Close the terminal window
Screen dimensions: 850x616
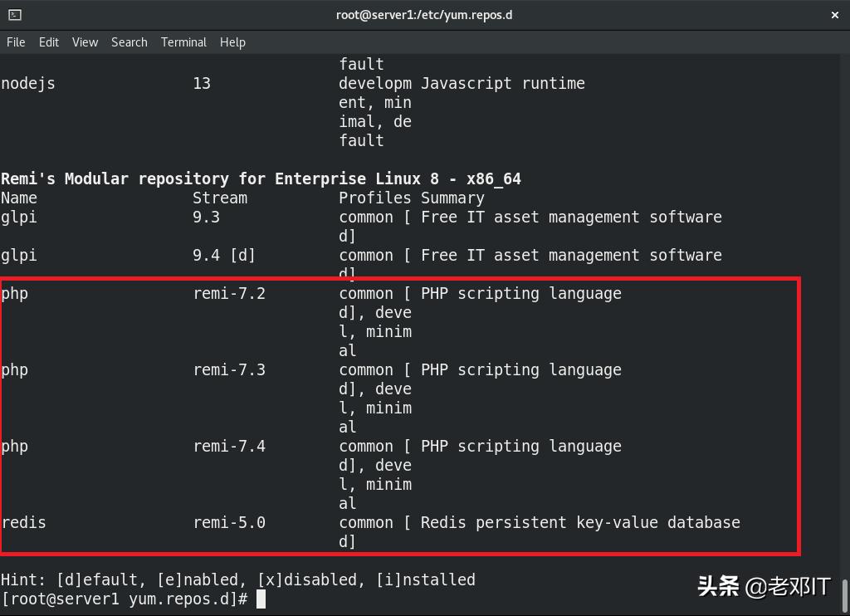tap(835, 14)
